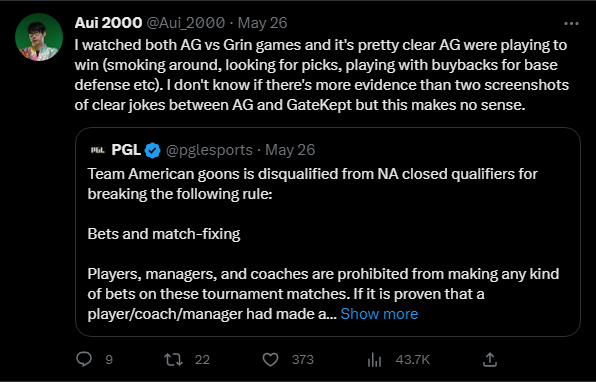Viewport: 596px width, 382px height.
Task: Click the 43.7K views count
Action: (x=412, y=360)
